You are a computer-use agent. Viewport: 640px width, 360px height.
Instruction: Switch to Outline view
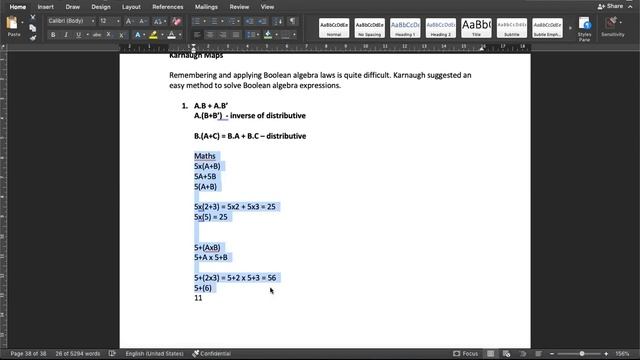522,353
